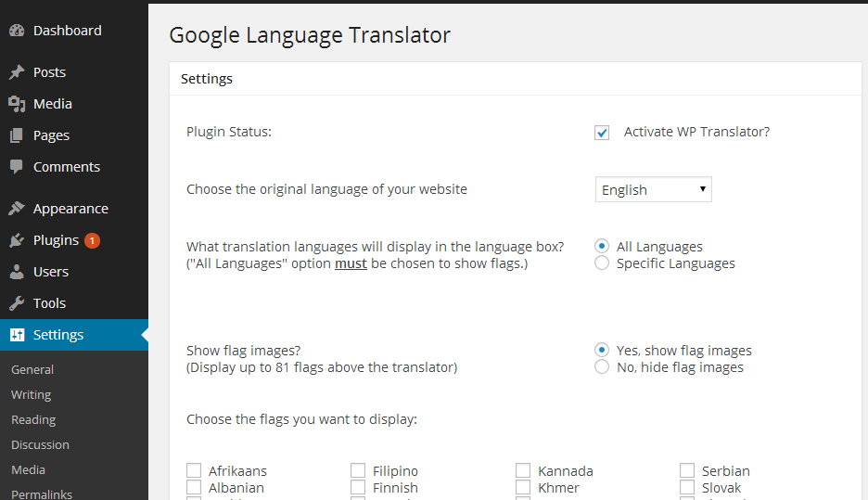Screen dimensions: 868x500
Task: Check the Filipino flag checkbox
Action: (358, 470)
